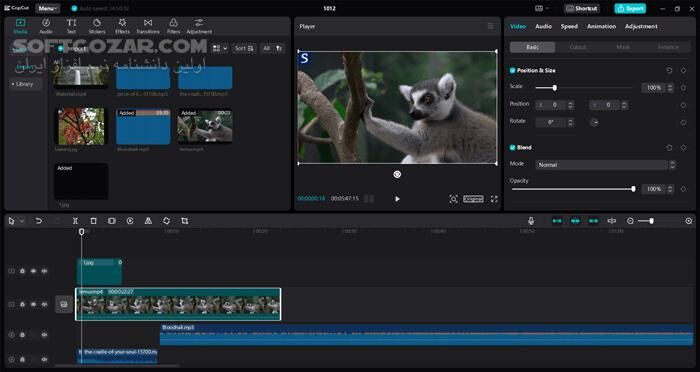Open the Library section in media sidebar
The height and width of the screenshot is (372, 700).
click(x=25, y=84)
